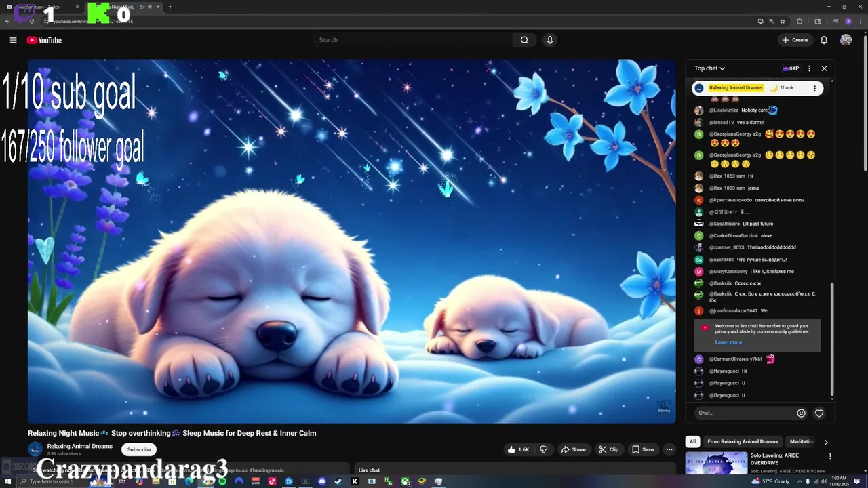Open more video actions ellipsis

(x=669, y=449)
